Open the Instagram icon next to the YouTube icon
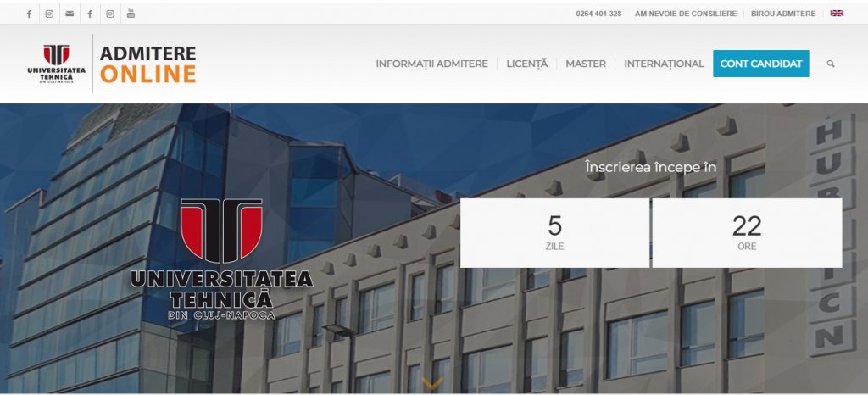 (x=110, y=14)
